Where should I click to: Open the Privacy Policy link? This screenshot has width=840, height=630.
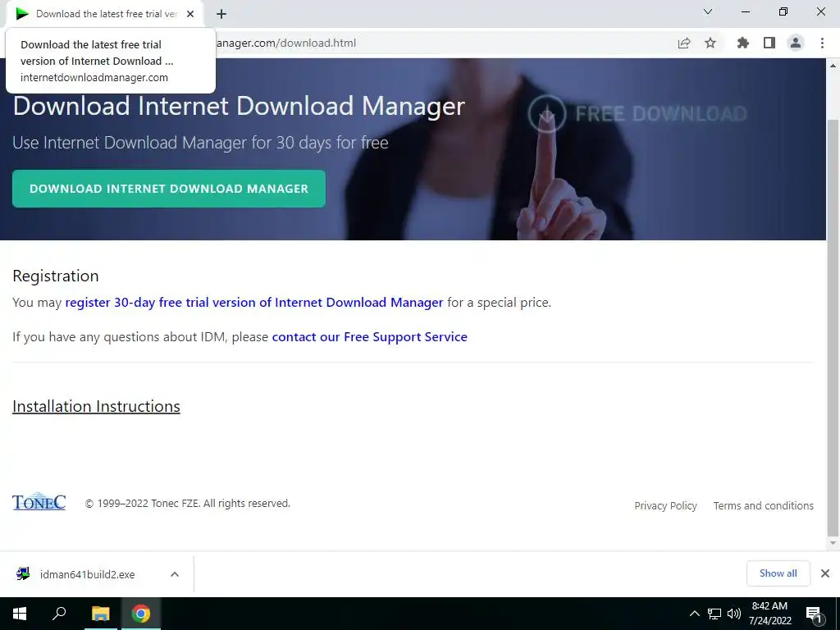click(665, 505)
